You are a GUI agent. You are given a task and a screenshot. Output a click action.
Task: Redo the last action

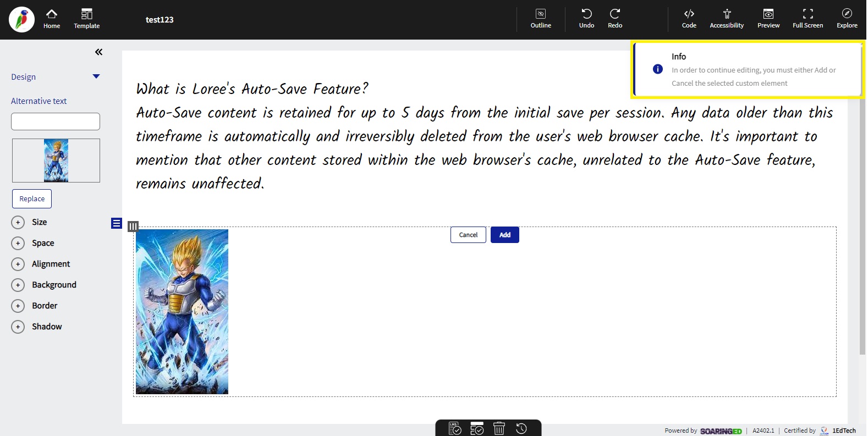pos(615,19)
